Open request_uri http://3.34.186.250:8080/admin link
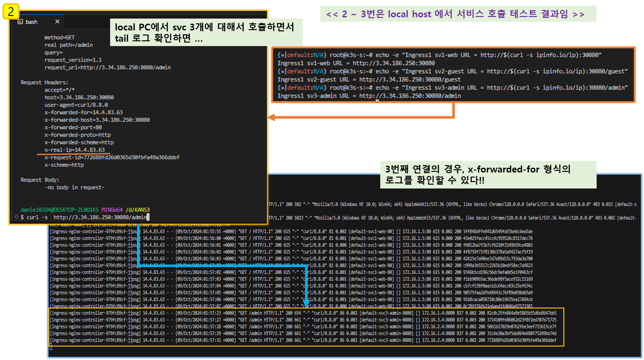 (125, 68)
